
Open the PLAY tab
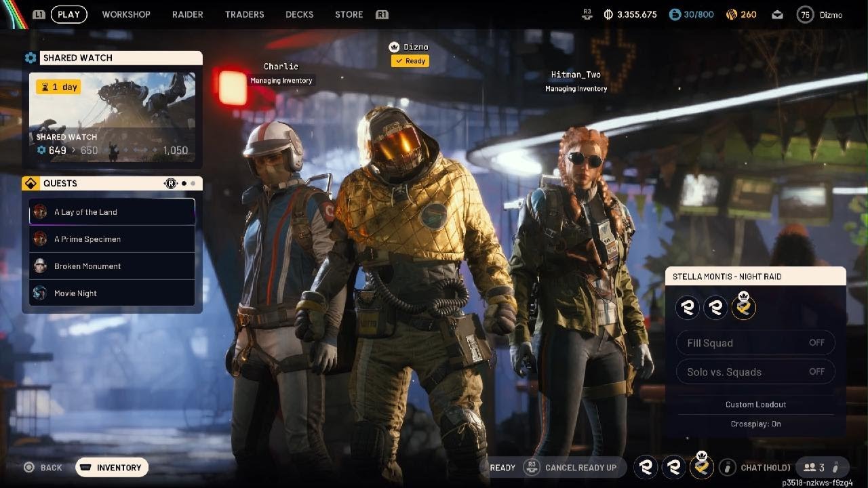68,14
